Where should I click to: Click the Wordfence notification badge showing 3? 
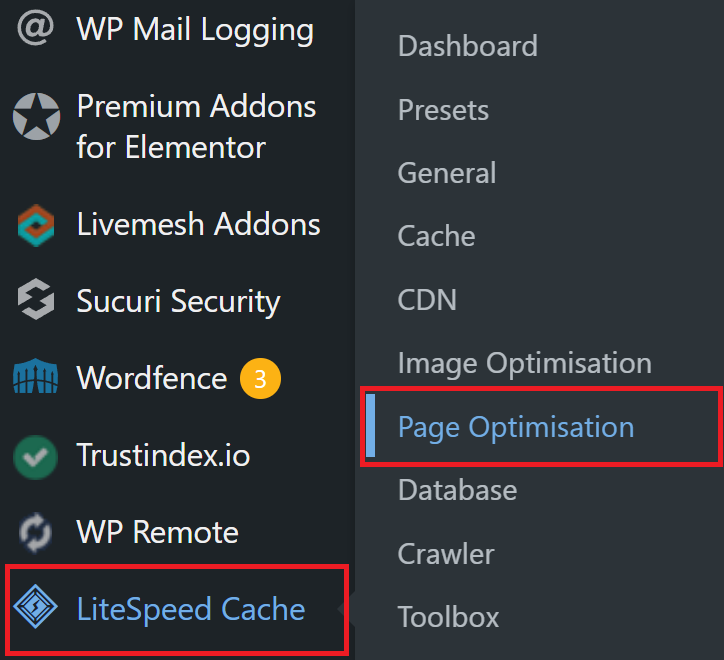[260, 378]
